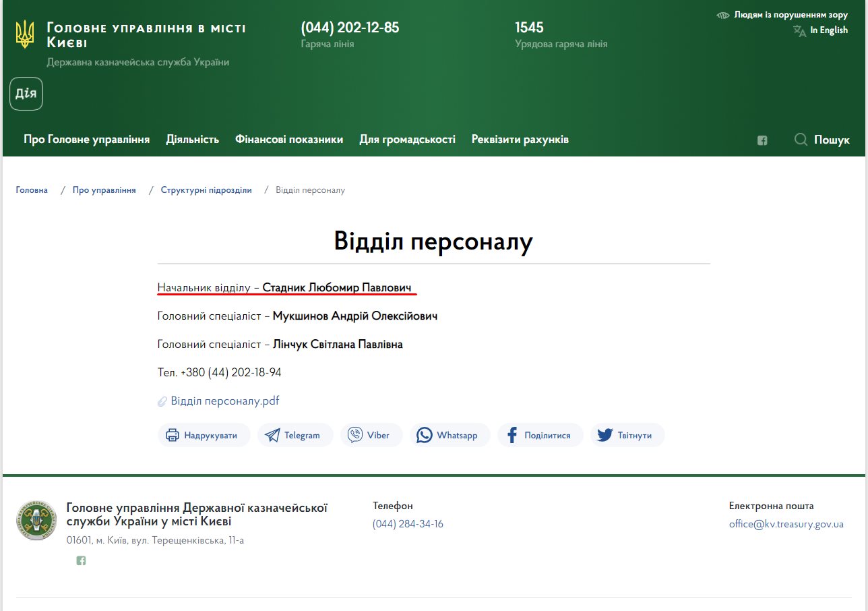Expand the Діяльність menu
This screenshot has width=868, height=611.
pyautogui.click(x=193, y=140)
